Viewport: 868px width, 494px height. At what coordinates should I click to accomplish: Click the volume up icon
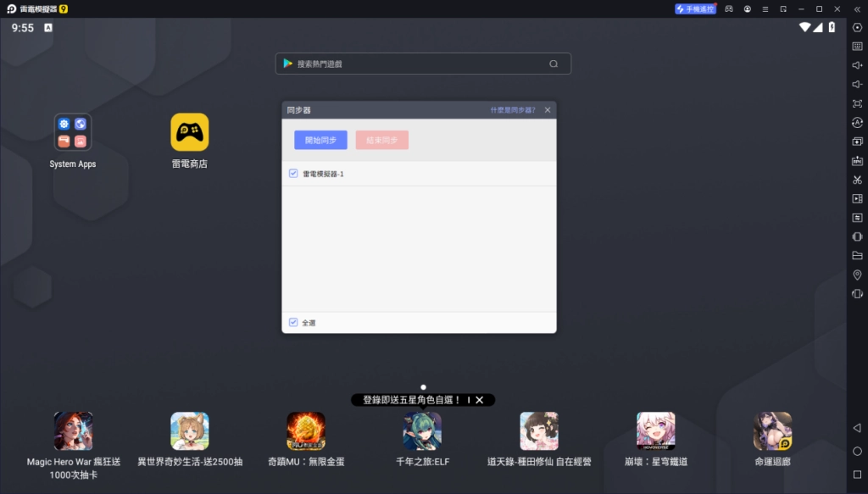(x=857, y=65)
